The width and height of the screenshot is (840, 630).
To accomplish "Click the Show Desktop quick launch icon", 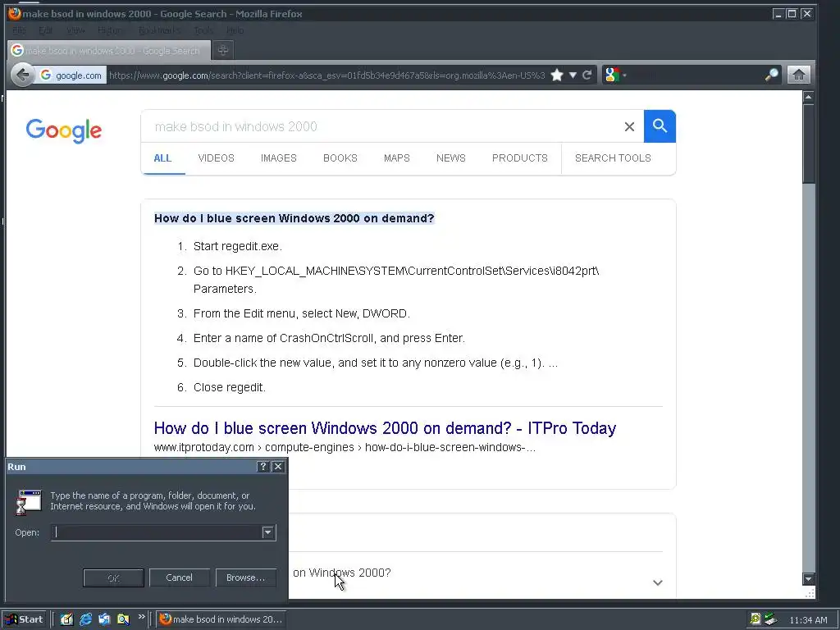I will [x=66, y=619].
